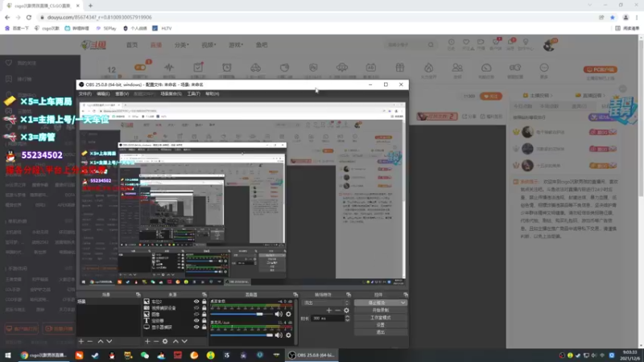
Task: Pop out the 场景 dock
Action: 138,294
